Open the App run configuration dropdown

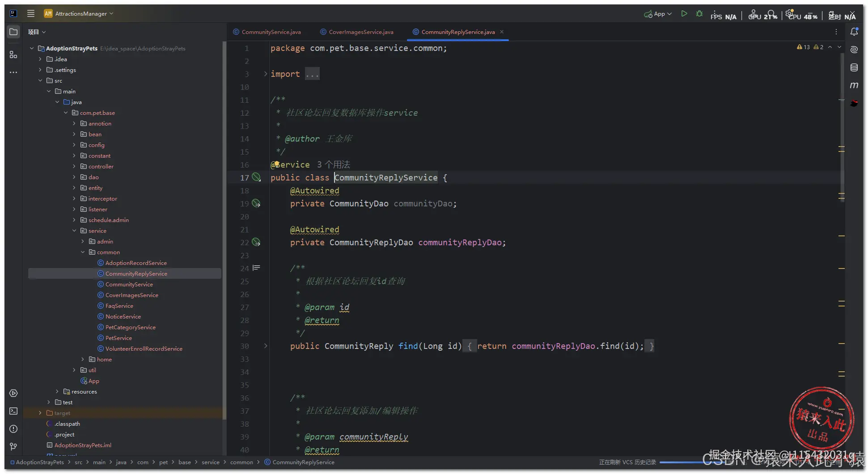point(658,14)
